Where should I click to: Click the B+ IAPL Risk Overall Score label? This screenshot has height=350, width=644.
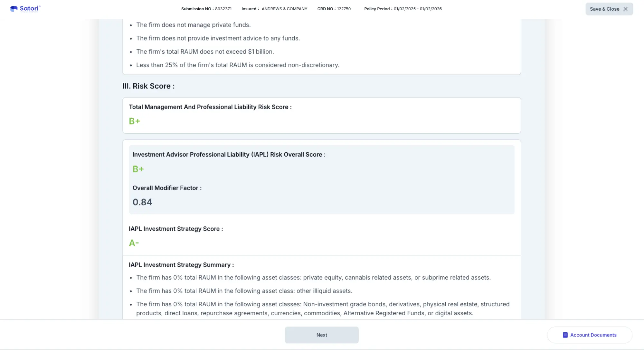coord(138,169)
